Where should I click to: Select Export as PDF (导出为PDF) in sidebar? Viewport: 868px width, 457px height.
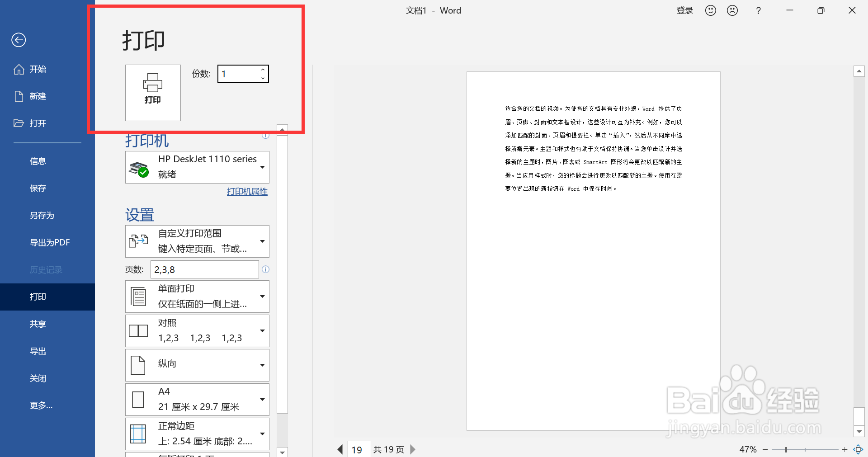click(47, 243)
